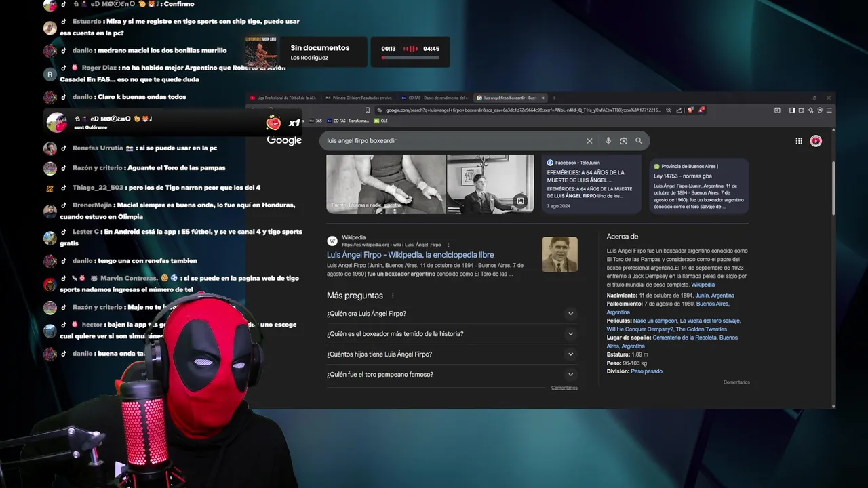Viewport: 868px width, 488px height.
Task: Open the Firpo seated boxer photo thumbnail
Action: point(386,184)
